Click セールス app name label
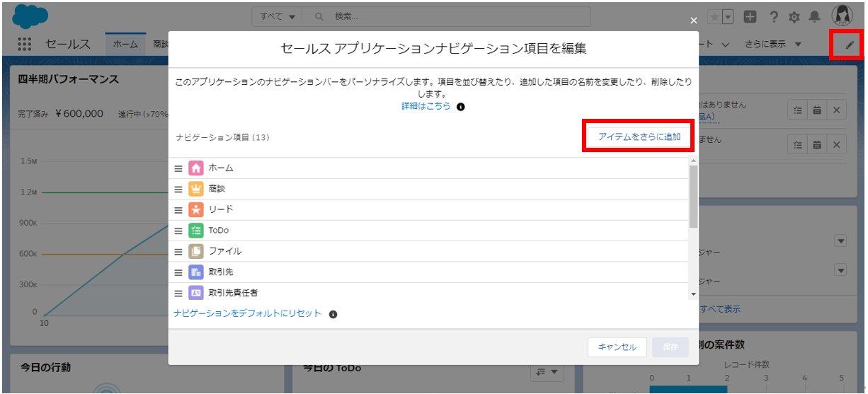This screenshot has height=394, width=868. 68,44
